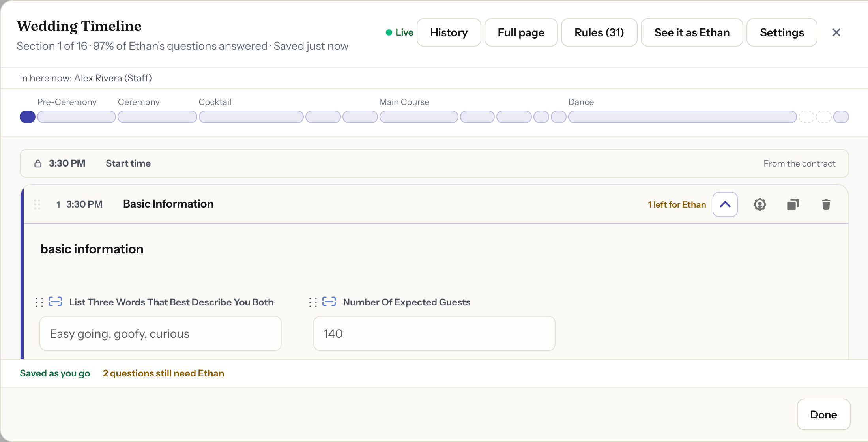Click '2 questions still need Ethan' text
This screenshot has height=442, width=868.
[x=163, y=373]
